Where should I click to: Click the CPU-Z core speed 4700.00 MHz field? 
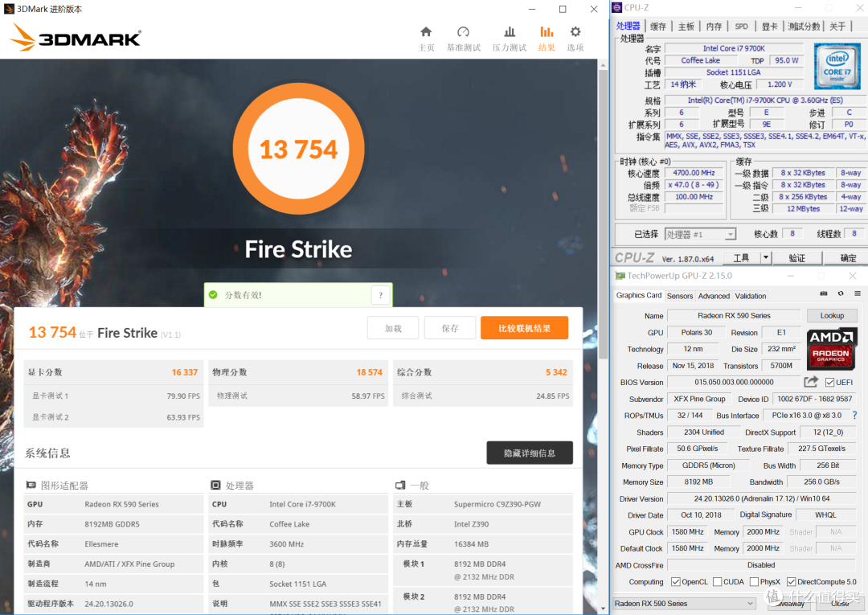click(694, 173)
